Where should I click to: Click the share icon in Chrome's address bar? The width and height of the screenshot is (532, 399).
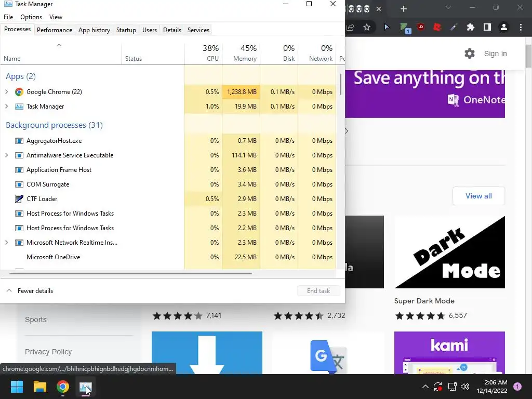(x=351, y=27)
